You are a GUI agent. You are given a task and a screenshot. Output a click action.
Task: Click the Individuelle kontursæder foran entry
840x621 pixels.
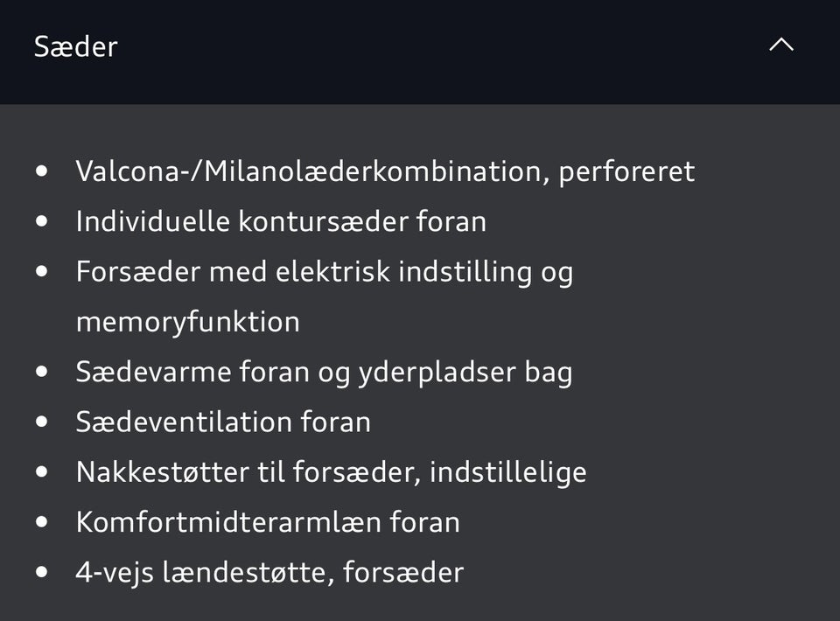pyautogui.click(x=281, y=221)
